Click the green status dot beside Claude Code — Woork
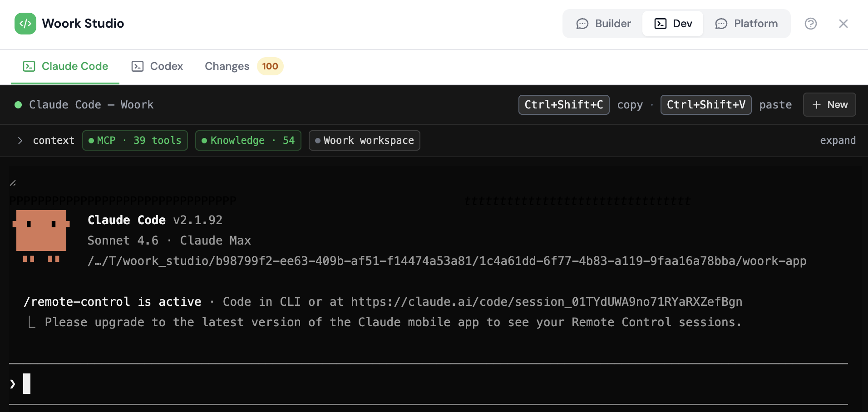 coord(18,105)
